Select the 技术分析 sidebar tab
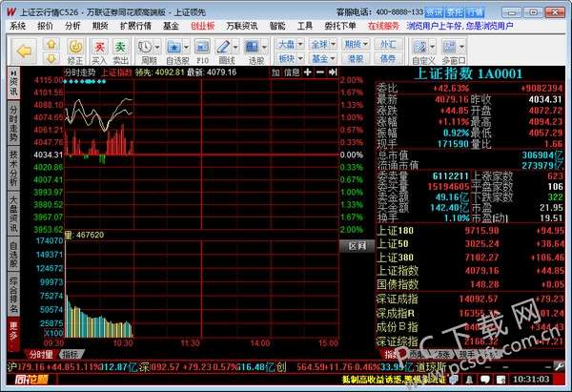572x392 pixels. (x=13, y=168)
